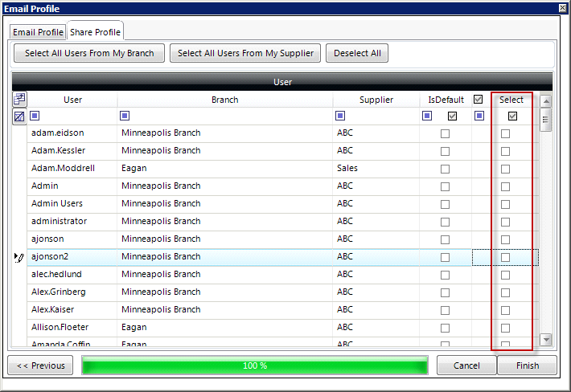Viewport: 571px width, 392px height.
Task: Open the Supplier column filter operator icon
Action: coord(340,116)
